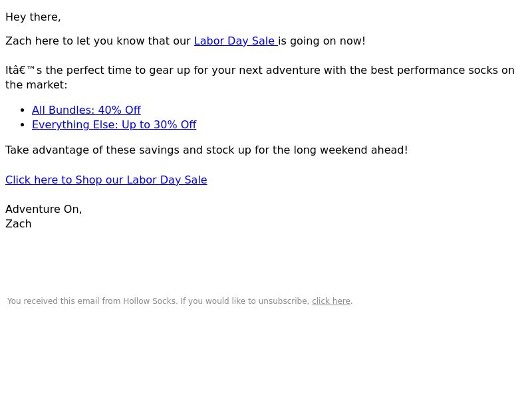Click the Hey there greeting text
The height and width of the screenshot is (399, 532).
[33, 17]
